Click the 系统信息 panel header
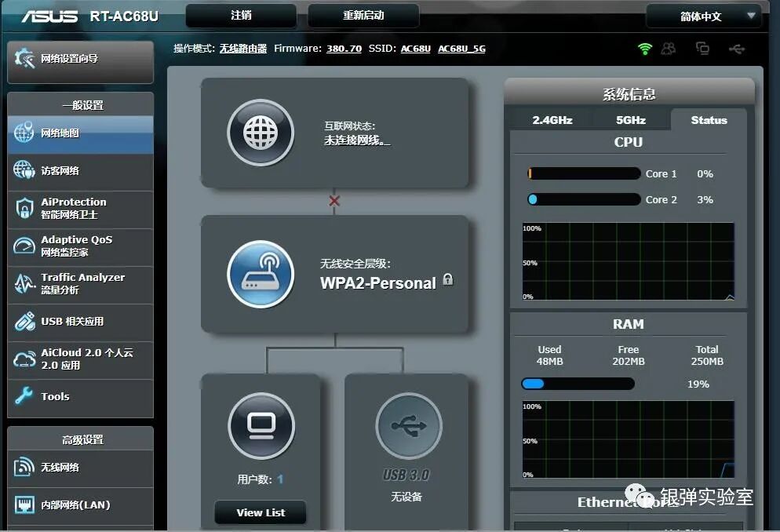 629,93
